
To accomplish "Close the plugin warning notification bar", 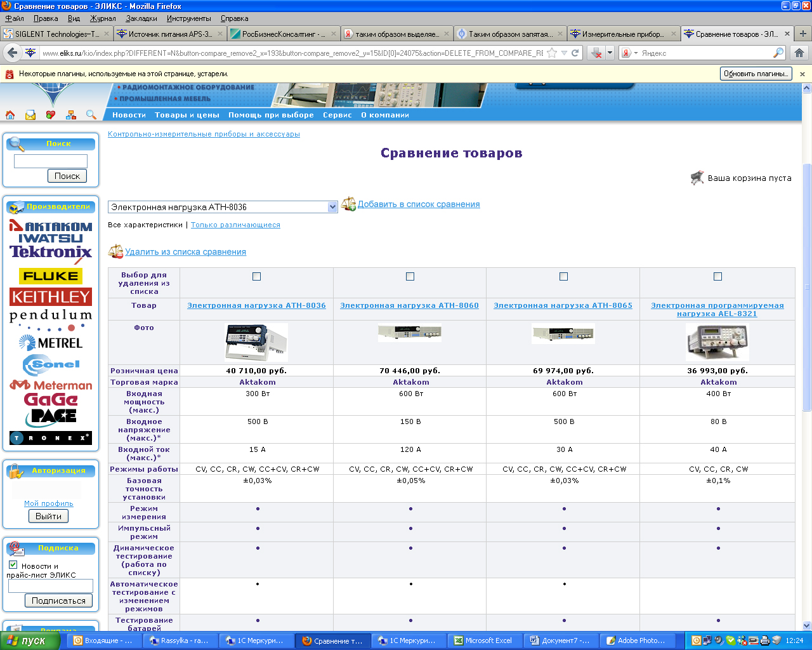I will tap(802, 74).
